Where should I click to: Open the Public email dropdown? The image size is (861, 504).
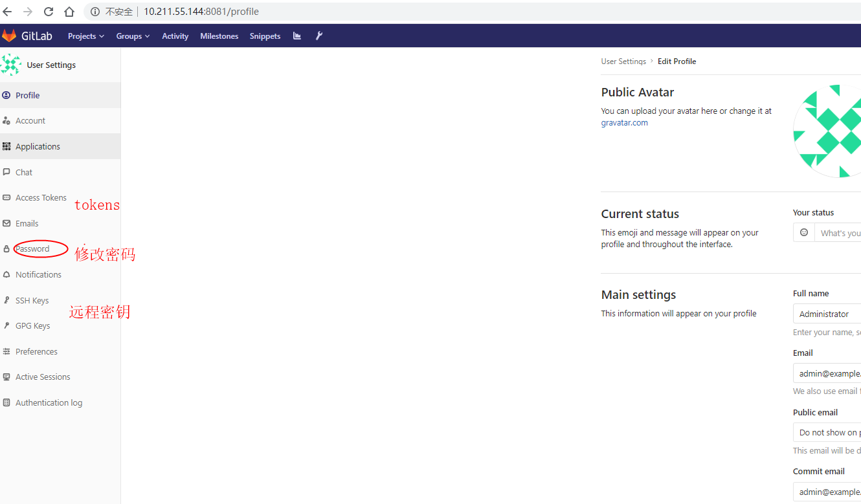827,432
